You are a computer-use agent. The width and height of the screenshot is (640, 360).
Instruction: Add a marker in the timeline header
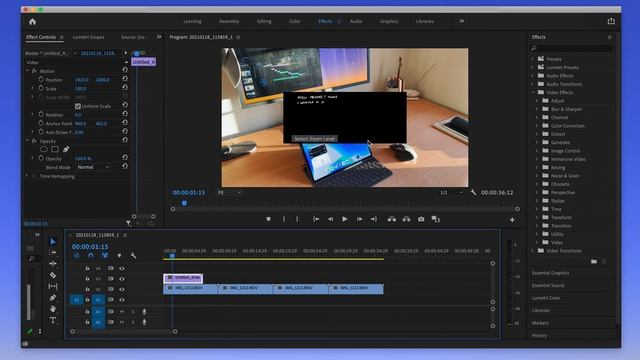pyautogui.click(x=119, y=256)
